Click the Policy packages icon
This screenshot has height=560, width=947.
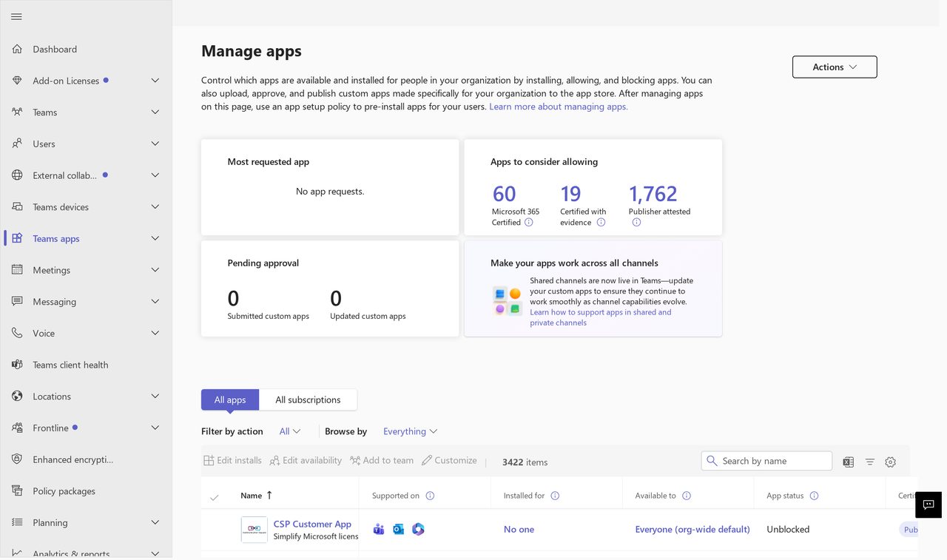click(17, 491)
